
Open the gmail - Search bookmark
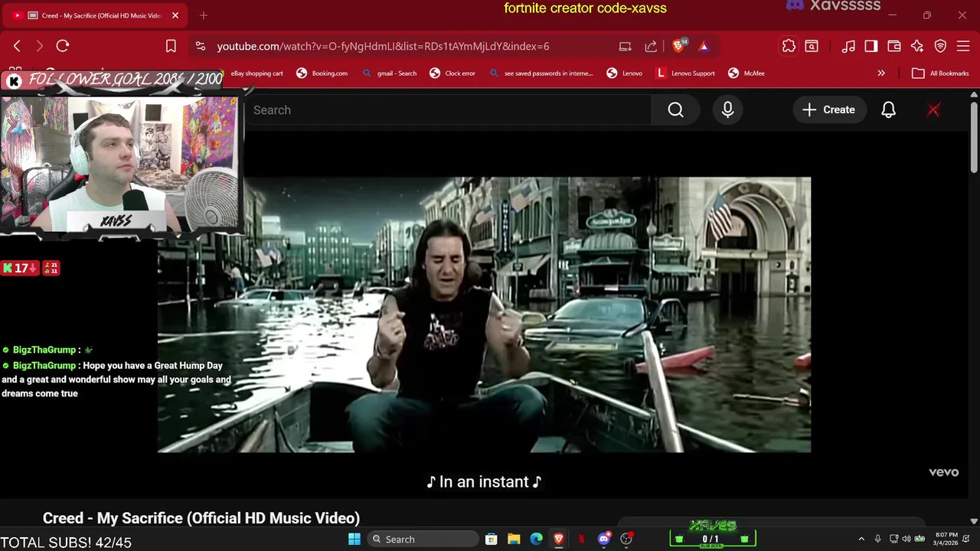389,73
